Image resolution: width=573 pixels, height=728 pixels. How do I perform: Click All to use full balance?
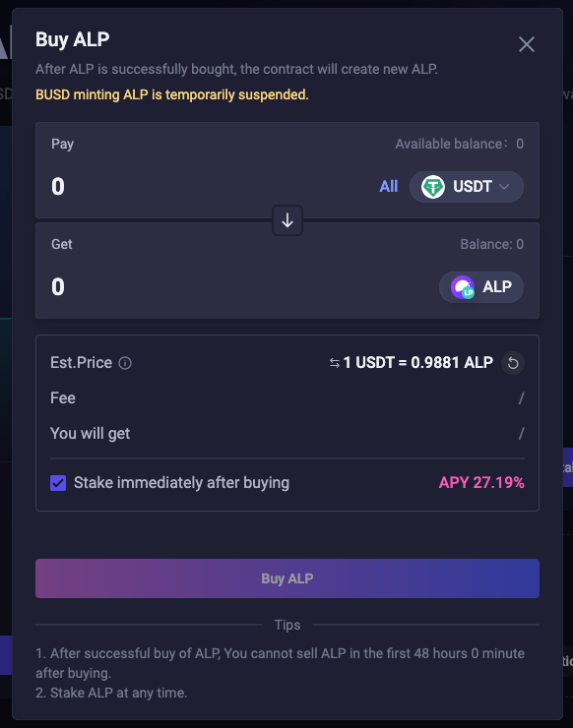pos(388,187)
